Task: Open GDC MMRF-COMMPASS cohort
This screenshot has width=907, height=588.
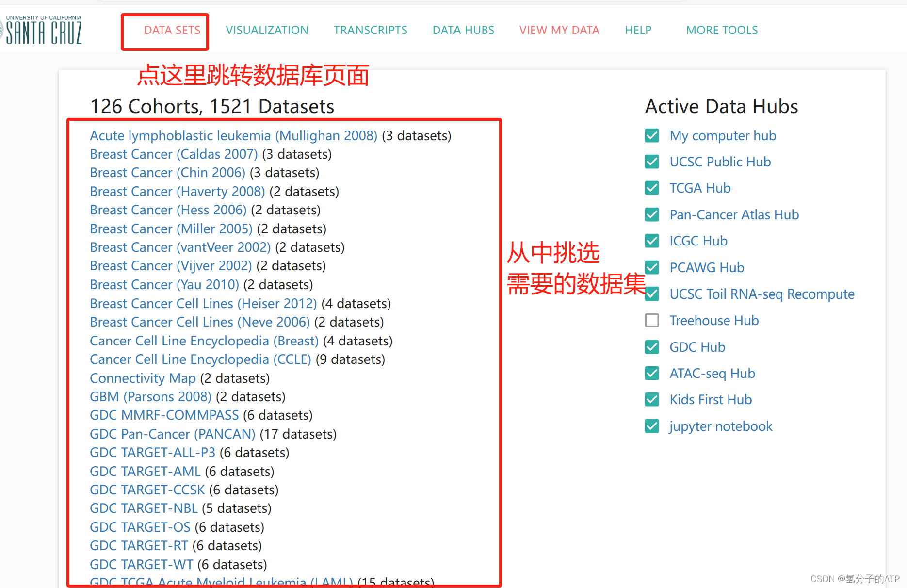Action: [164, 415]
